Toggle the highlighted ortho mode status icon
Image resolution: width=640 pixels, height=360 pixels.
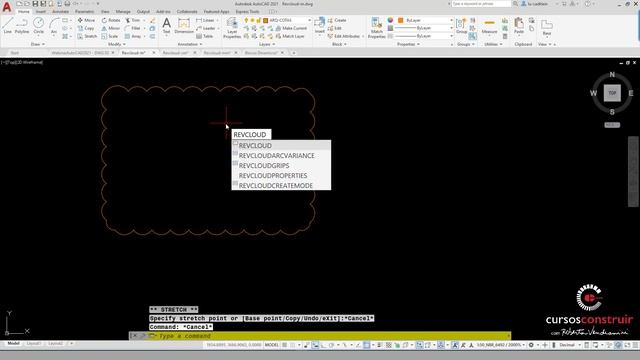(316, 345)
